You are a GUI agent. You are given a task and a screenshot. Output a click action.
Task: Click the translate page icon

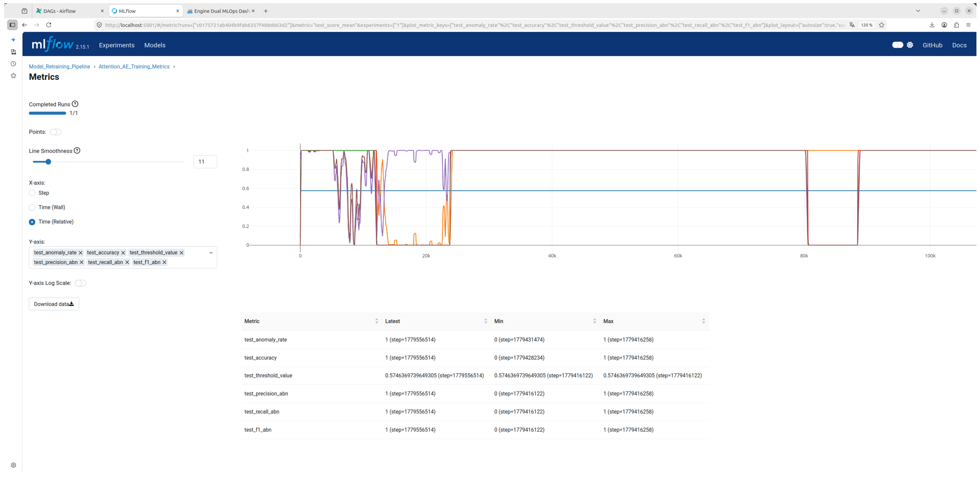click(x=852, y=25)
